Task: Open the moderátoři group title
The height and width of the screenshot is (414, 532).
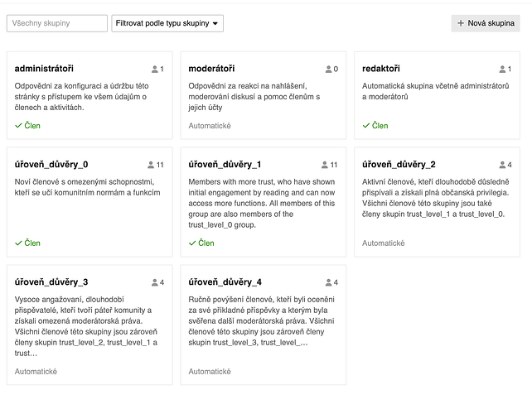Action: click(x=211, y=69)
